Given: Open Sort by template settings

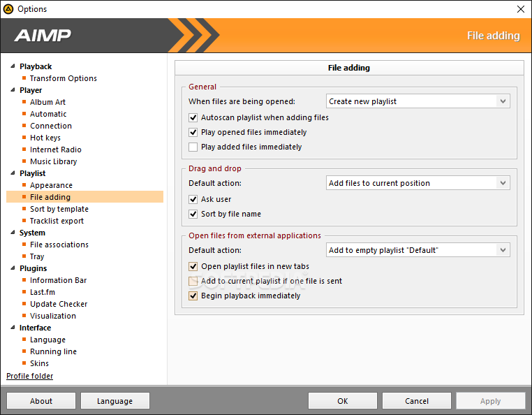Looking at the screenshot, I should pyautogui.click(x=59, y=209).
